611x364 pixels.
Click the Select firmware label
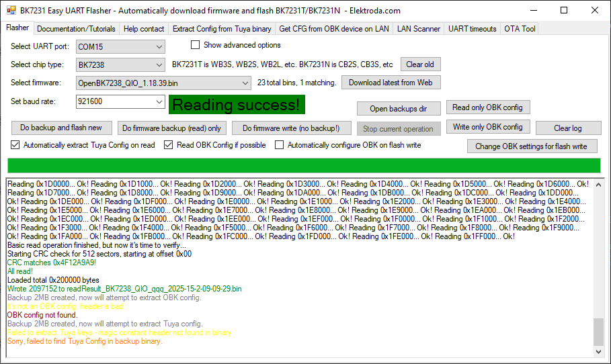36,83
